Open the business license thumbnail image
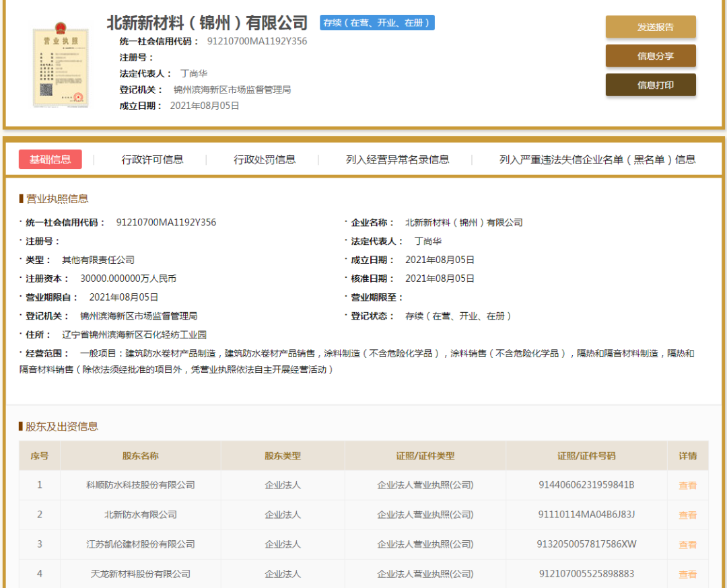The height and width of the screenshot is (588, 727). click(x=61, y=65)
